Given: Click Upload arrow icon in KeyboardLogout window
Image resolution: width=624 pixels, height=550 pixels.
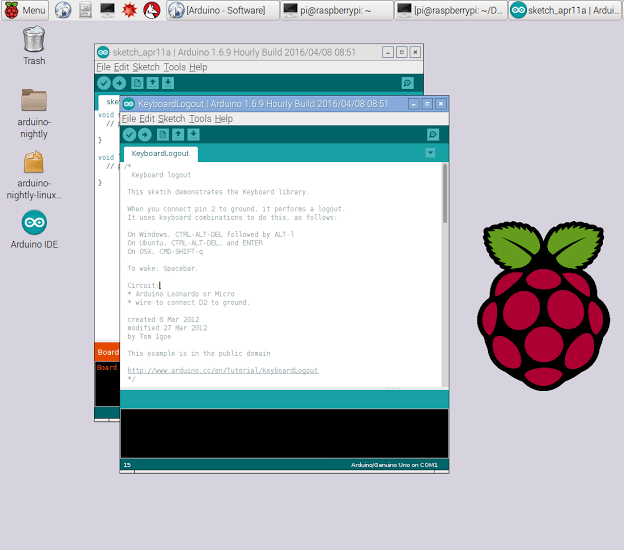Looking at the screenshot, I should [145, 134].
